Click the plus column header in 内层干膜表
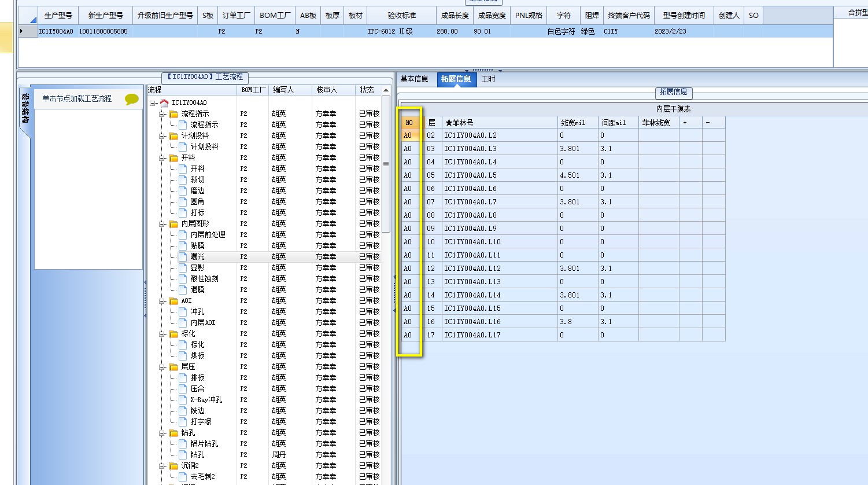This screenshot has height=485, width=868. [690, 123]
